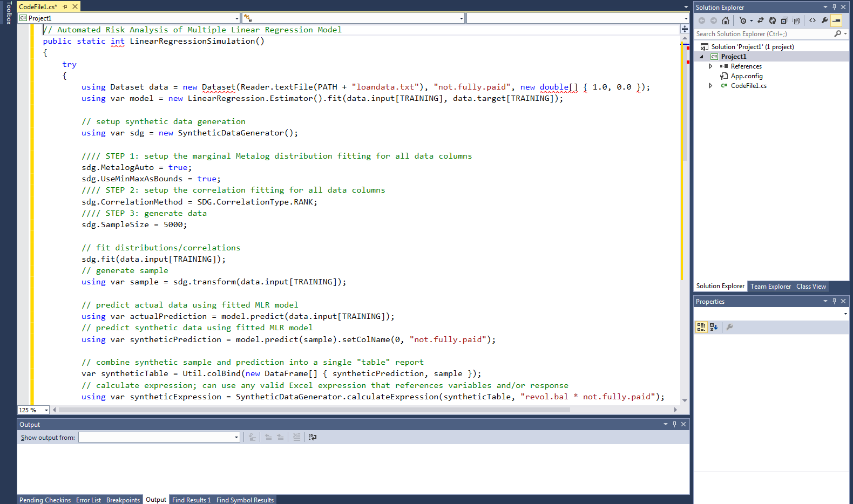Open Output window options dropdown

(x=665, y=424)
